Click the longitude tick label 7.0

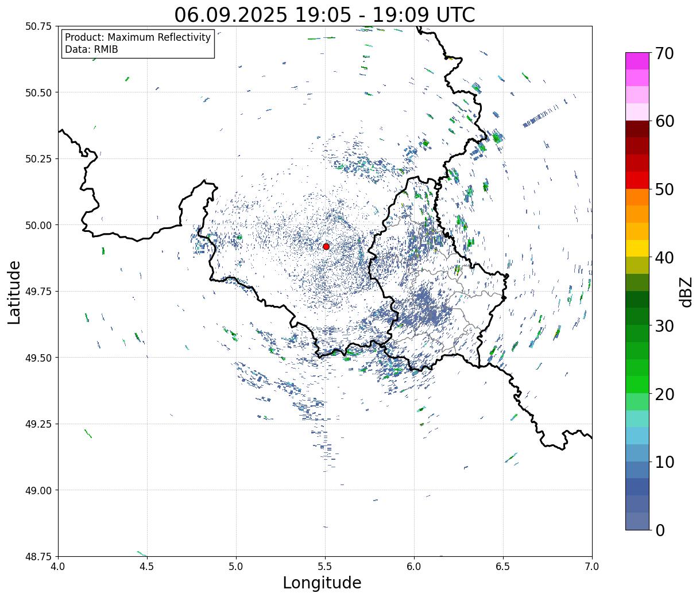(x=592, y=567)
